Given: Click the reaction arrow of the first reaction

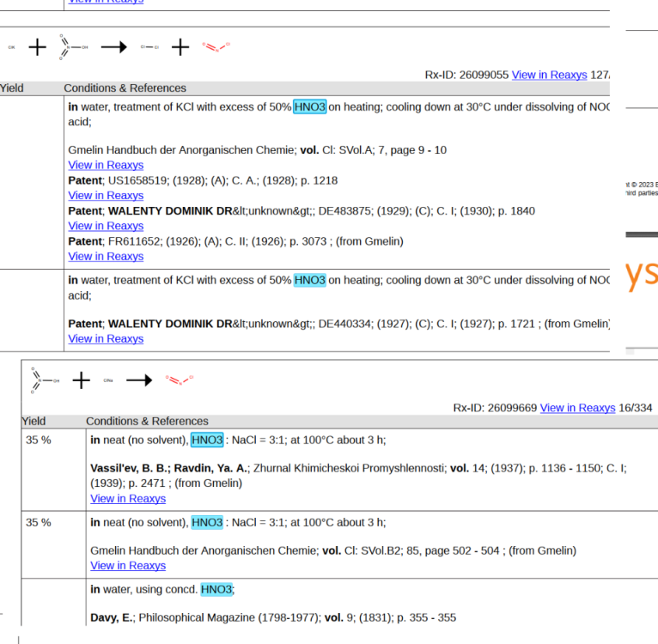Looking at the screenshot, I should click(x=113, y=47).
